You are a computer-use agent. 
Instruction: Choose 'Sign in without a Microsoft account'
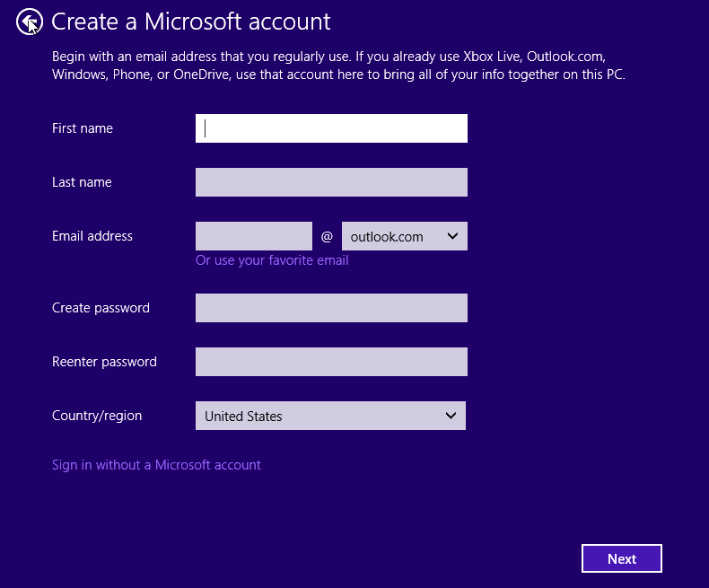tap(156, 465)
